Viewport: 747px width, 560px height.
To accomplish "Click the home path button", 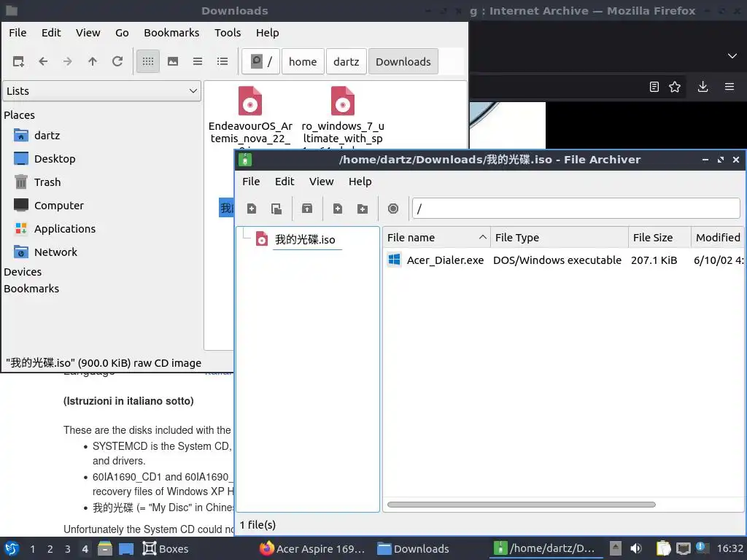I will click(x=303, y=61).
